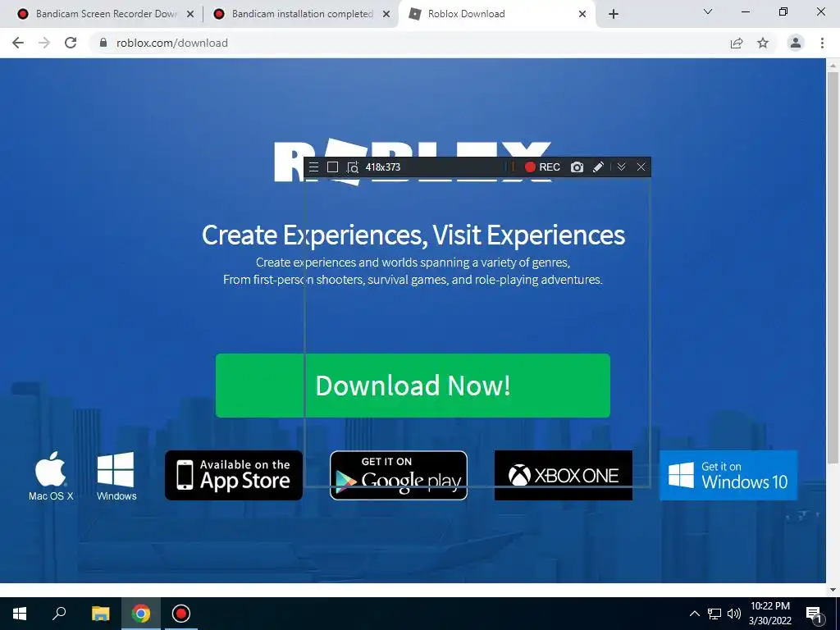Open File Explorer from taskbar
The width and height of the screenshot is (840, 630).
pyautogui.click(x=100, y=614)
